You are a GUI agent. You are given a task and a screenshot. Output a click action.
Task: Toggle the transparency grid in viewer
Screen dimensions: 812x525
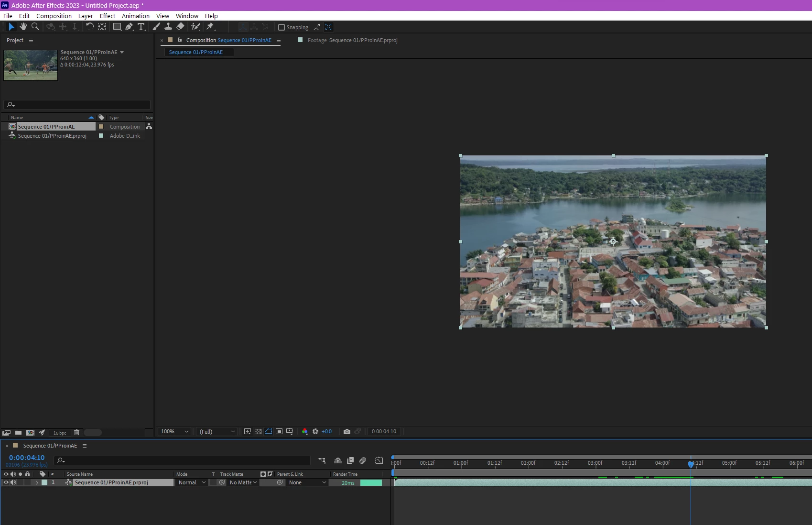(x=258, y=431)
